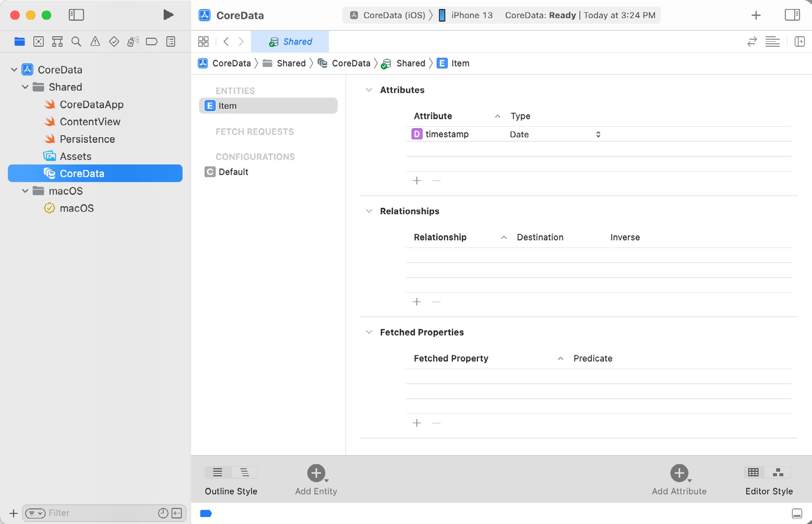Go forward in editor history

point(241,42)
